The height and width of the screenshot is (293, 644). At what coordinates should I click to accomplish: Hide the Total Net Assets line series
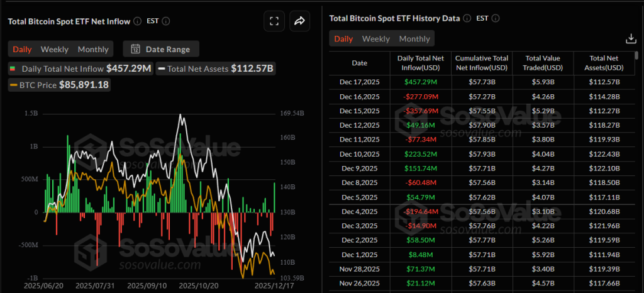click(216, 69)
